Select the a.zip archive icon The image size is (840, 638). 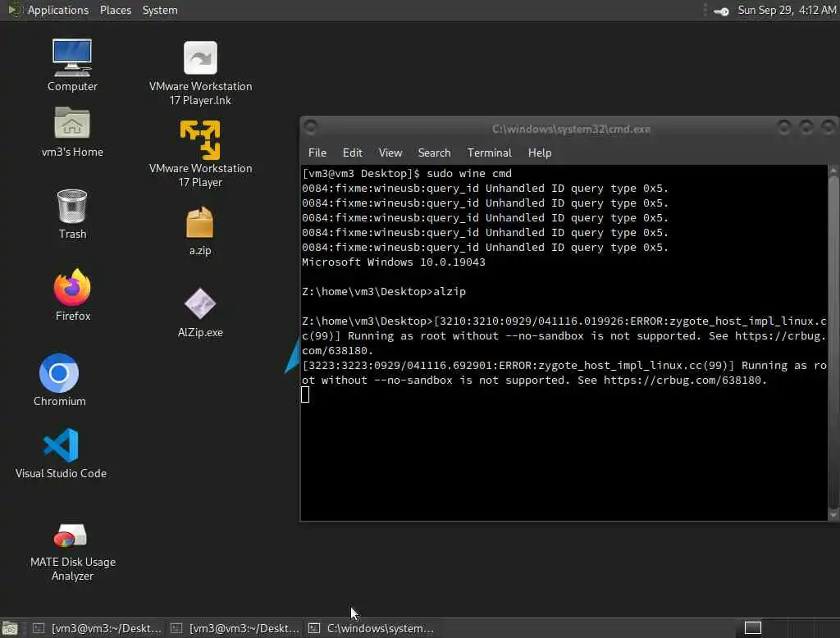pyautogui.click(x=200, y=231)
